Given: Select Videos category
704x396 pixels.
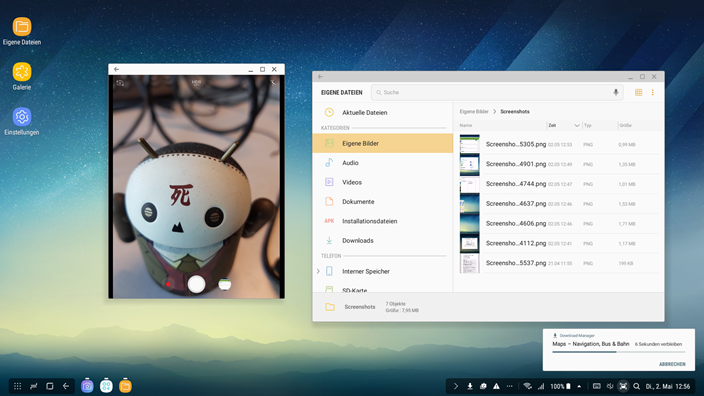Looking at the screenshot, I should pos(383,182).
